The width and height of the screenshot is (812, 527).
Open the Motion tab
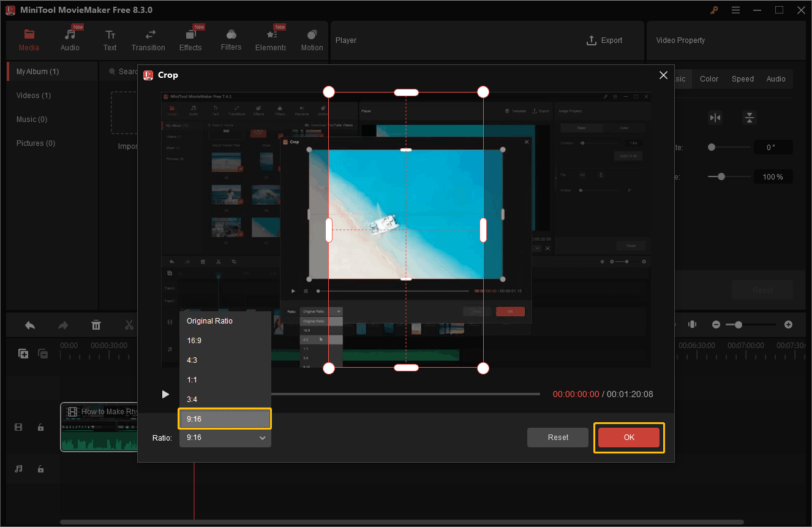point(312,40)
